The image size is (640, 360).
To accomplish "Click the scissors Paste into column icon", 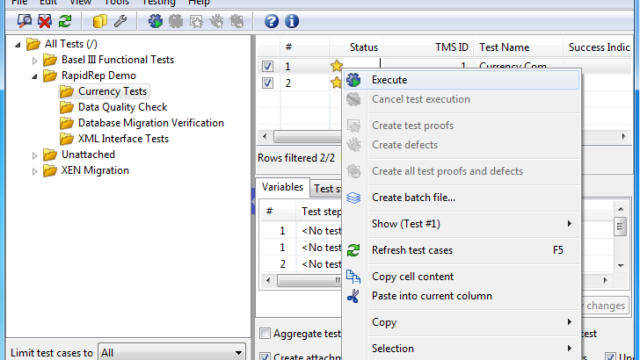I will point(353,296).
